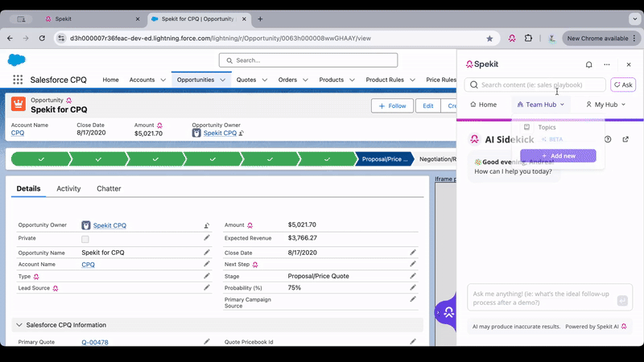Screen dimensions: 644x362
Task: Open the Salesforce App Launcher grid
Action: coord(18,80)
